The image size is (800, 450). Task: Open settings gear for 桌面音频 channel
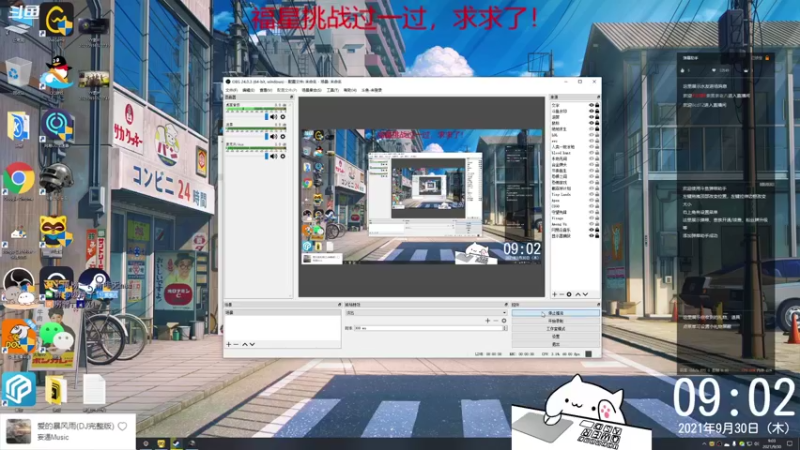[x=283, y=117]
